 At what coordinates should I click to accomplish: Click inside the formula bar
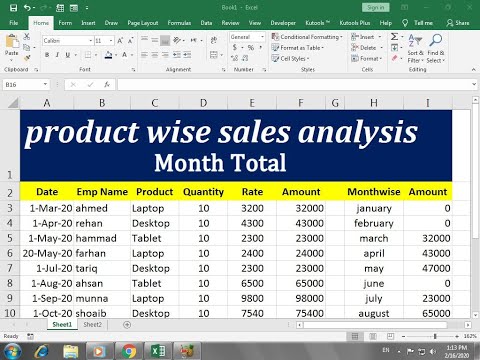[293, 85]
